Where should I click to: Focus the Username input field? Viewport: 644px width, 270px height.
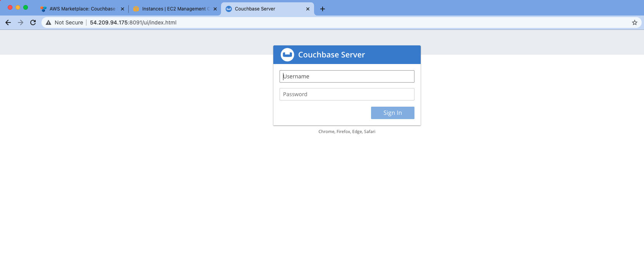pos(347,76)
